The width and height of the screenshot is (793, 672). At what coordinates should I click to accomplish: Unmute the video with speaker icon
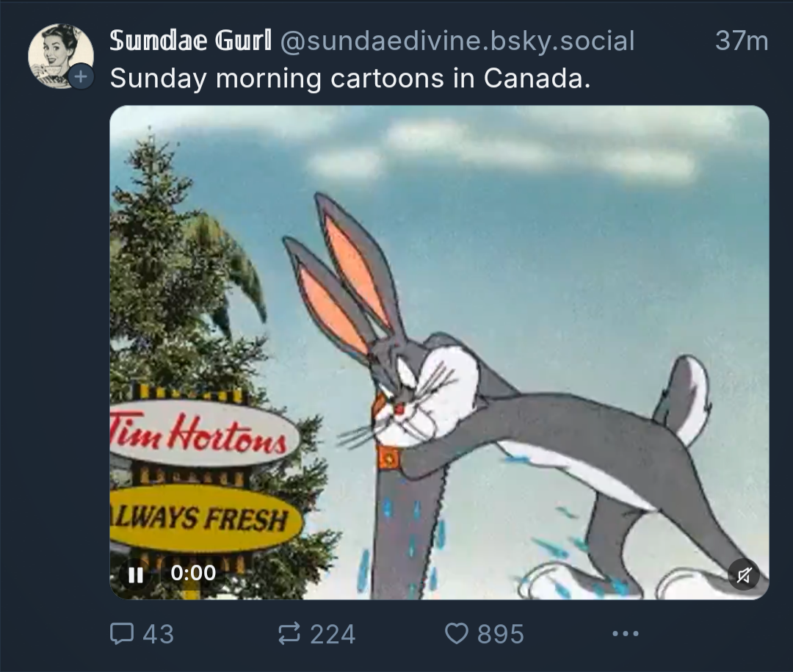(x=744, y=575)
